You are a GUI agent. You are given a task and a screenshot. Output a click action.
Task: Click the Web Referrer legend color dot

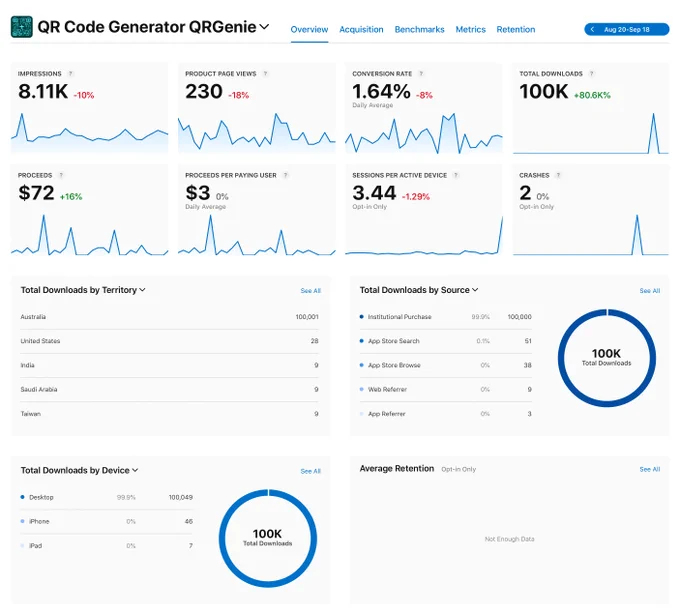pos(362,389)
